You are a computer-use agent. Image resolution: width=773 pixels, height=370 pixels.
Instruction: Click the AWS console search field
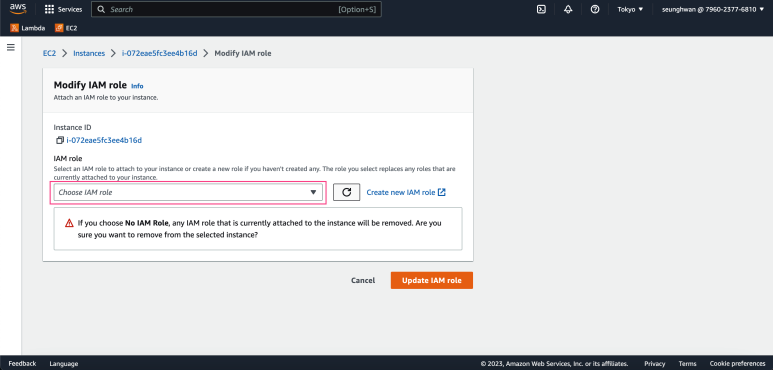click(x=236, y=9)
